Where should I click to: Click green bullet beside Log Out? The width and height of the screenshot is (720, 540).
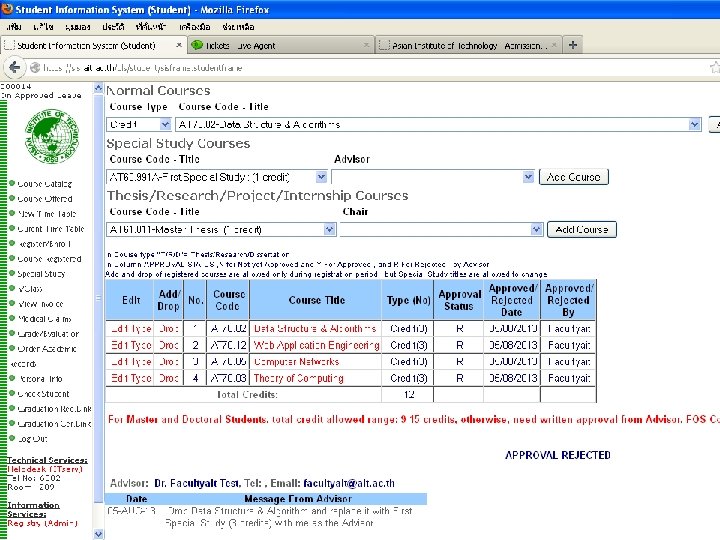point(12,438)
